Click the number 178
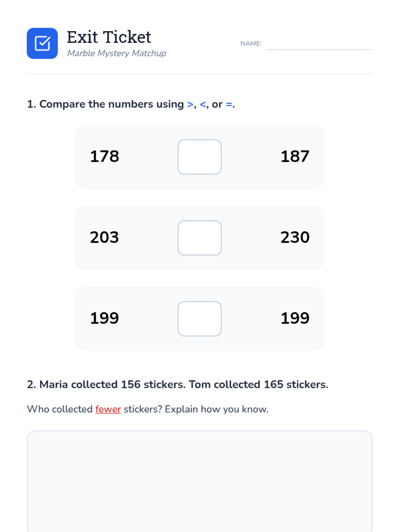This screenshot has height=532, width=399. [104, 156]
